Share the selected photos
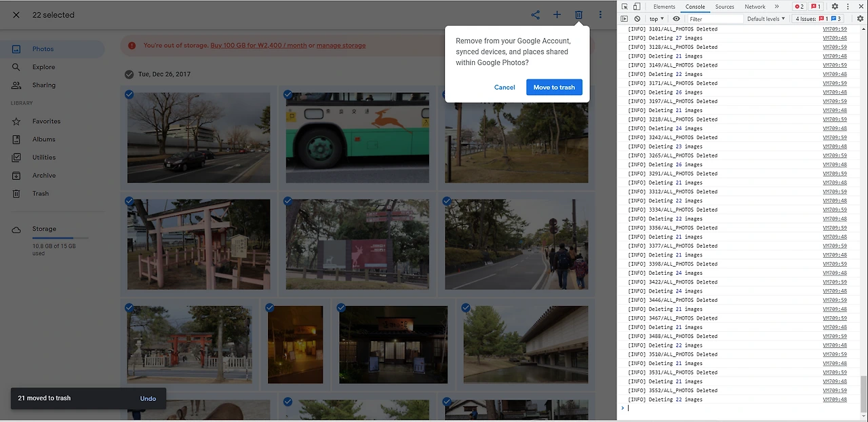Image resolution: width=868 pixels, height=422 pixels. (535, 15)
